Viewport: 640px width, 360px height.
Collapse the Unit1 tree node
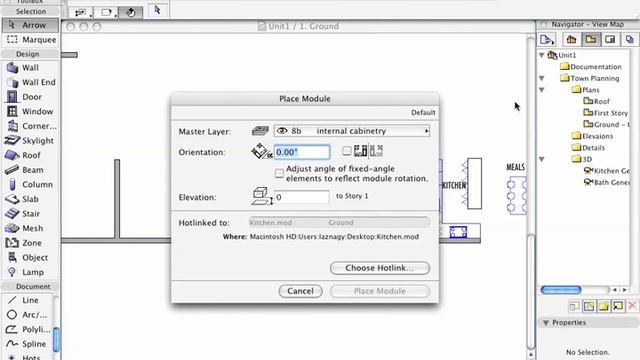coord(542,55)
